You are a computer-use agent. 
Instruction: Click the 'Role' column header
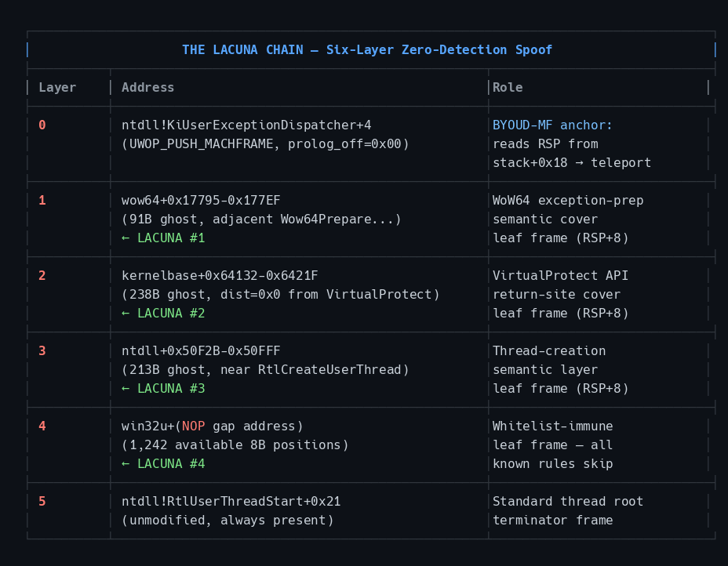(508, 88)
